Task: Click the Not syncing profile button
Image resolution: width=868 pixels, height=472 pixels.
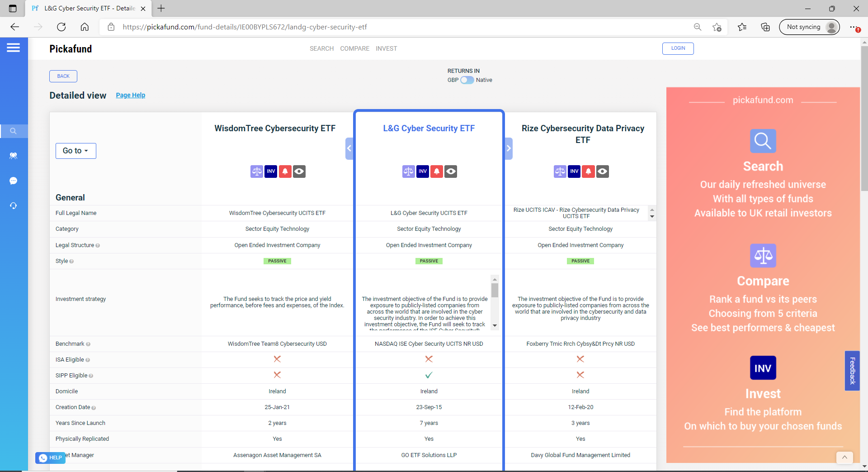Action: click(x=809, y=27)
